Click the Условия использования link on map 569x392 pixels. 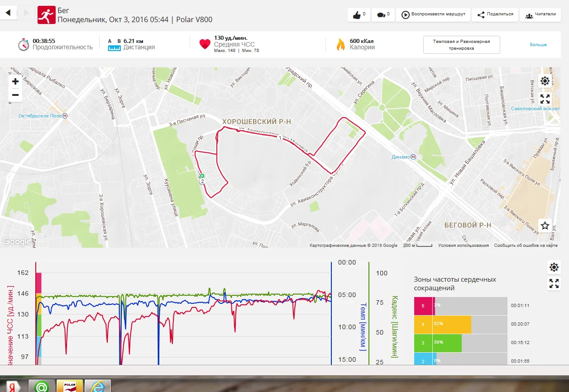tap(463, 246)
